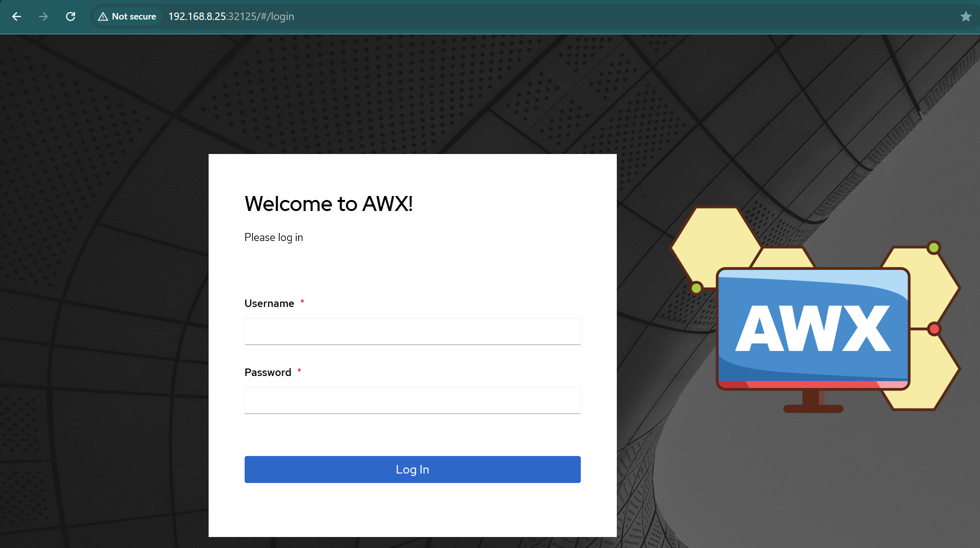Click the green dot at logo's top right
The image size is (980, 548).
pos(933,247)
